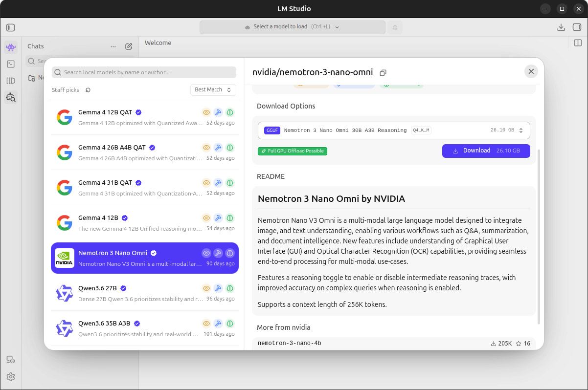Open the Best Match sort dropdown
Image resolution: width=588 pixels, height=390 pixels.
(x=213, y=90)
